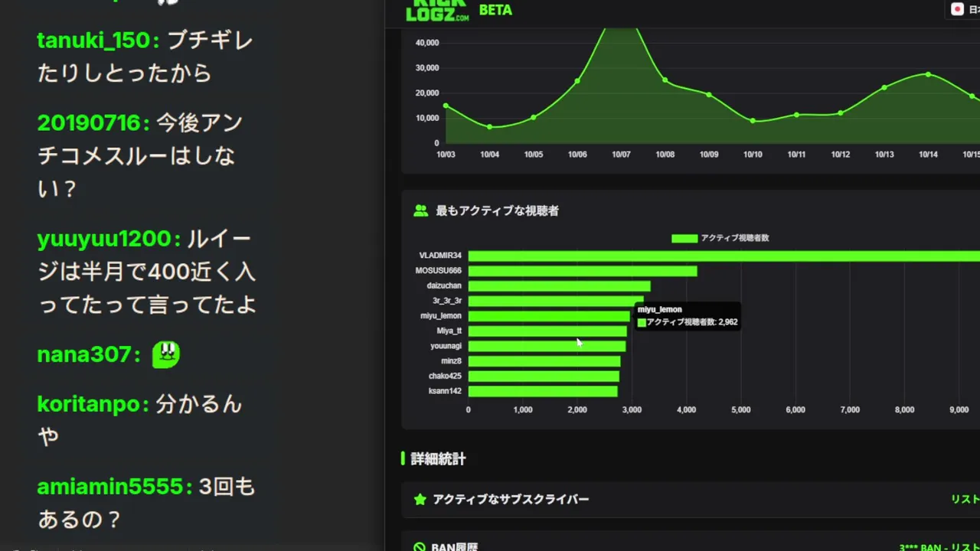Screen dimensions: 980x551
Task: Click the KickLogz logo
Action: (437, 11)
